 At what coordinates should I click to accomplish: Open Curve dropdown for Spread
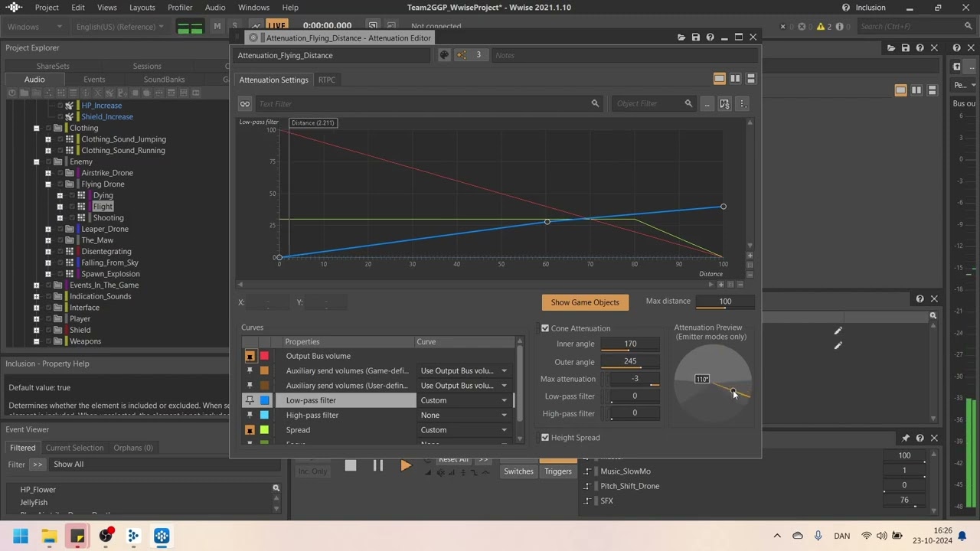coord(464,430)
